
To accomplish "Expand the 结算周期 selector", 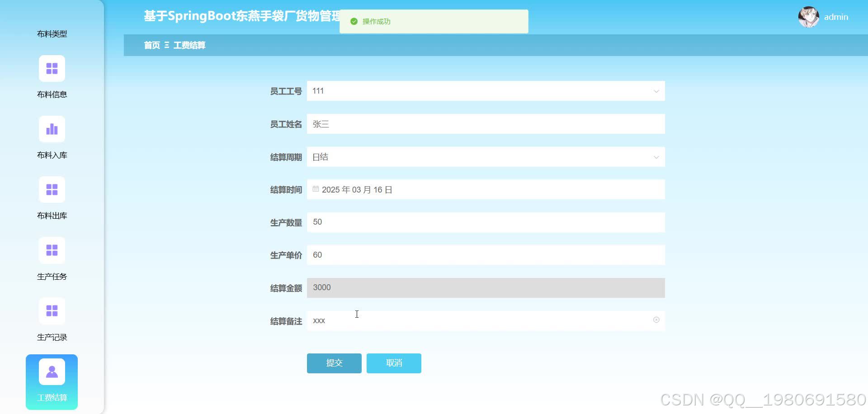I will [656, 157].
